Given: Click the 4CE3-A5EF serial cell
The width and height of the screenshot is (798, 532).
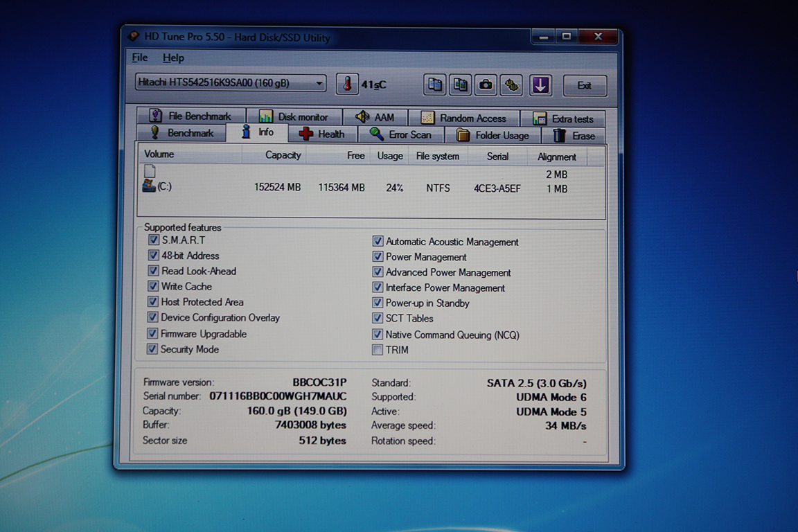Looking at the screenshot, I should 497,189.
